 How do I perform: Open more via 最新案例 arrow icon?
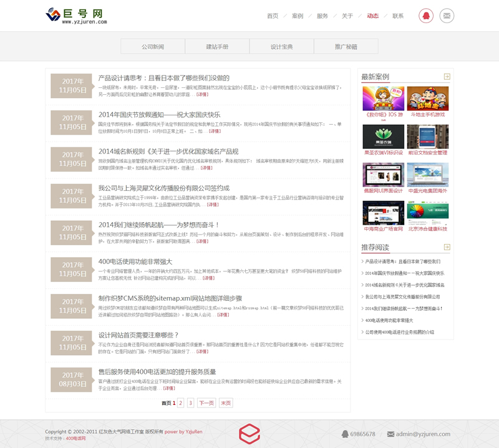click(447, 77)
